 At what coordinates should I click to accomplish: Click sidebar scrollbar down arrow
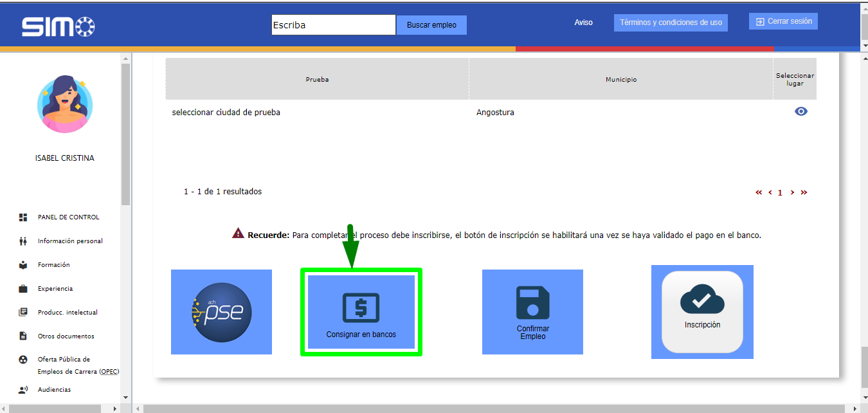click(125, 398)
